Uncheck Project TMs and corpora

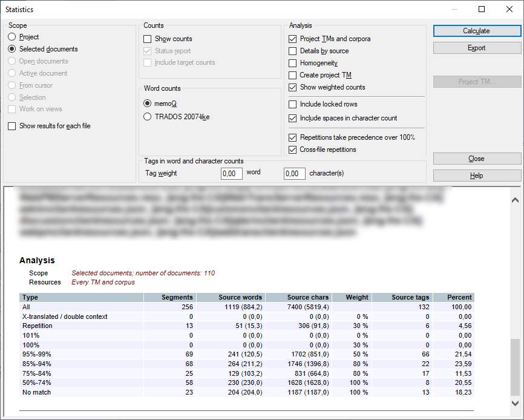click(293, 38)
